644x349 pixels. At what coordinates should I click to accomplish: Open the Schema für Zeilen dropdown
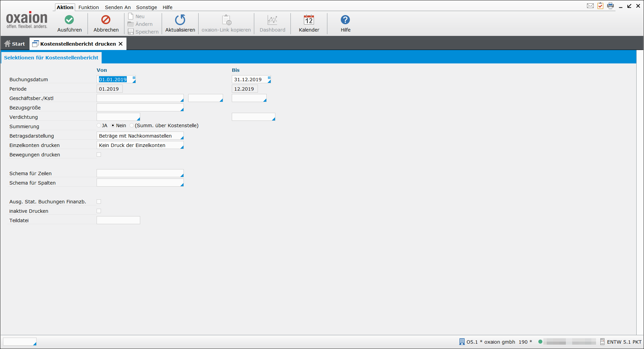pyautogui.click(x=182, y=175)
